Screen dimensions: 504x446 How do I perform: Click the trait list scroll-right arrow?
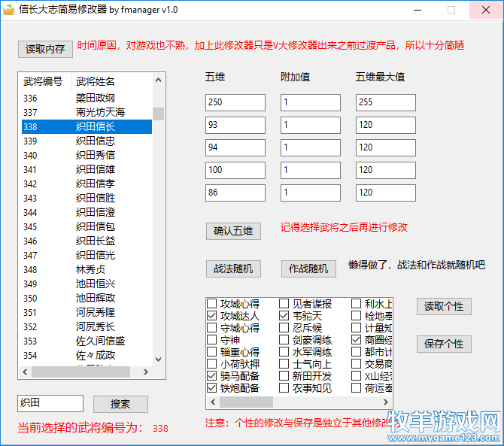(x=386, y=402)
